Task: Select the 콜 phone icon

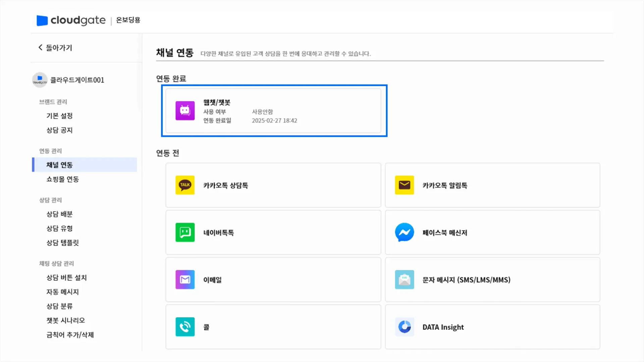Action: tap(185, 327)
